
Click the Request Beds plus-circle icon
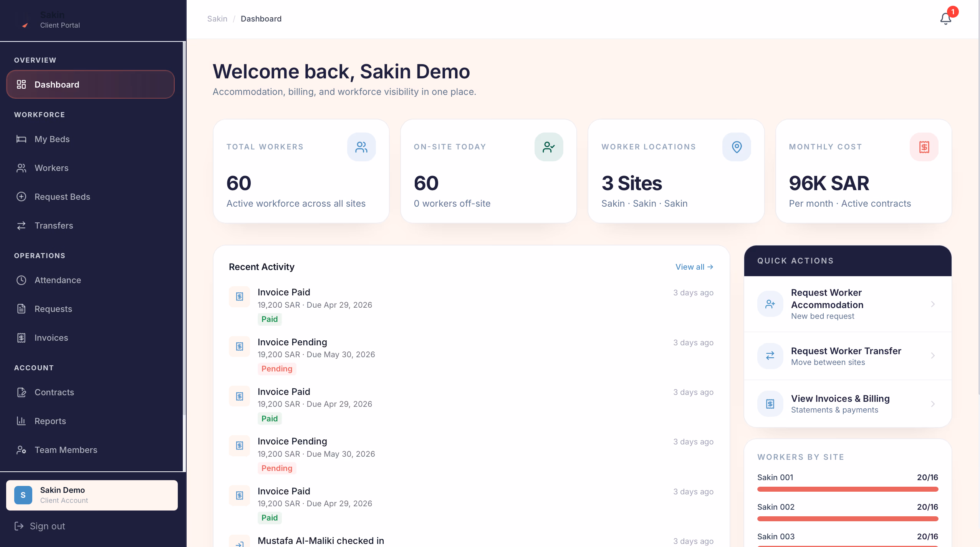pos(22,197)
